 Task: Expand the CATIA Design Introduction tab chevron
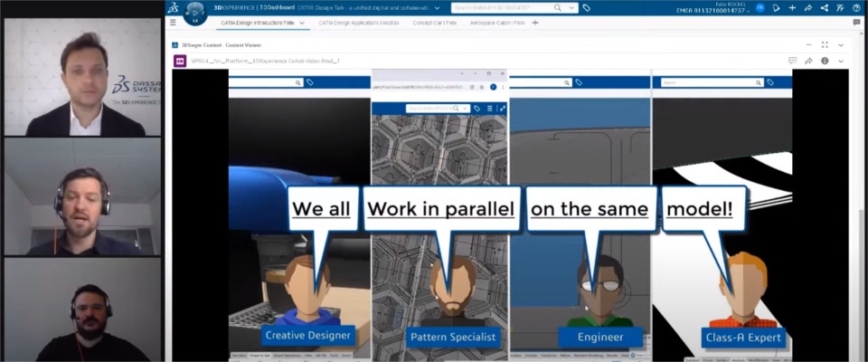(x=302, y=23)
